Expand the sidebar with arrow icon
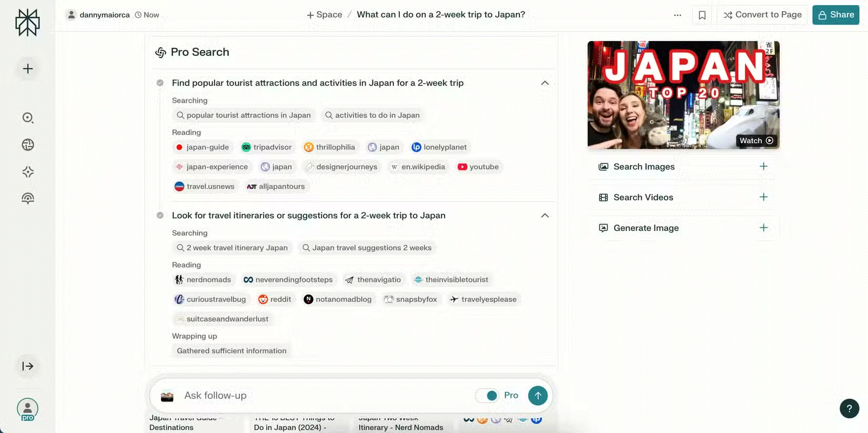 tap(28, 366)
